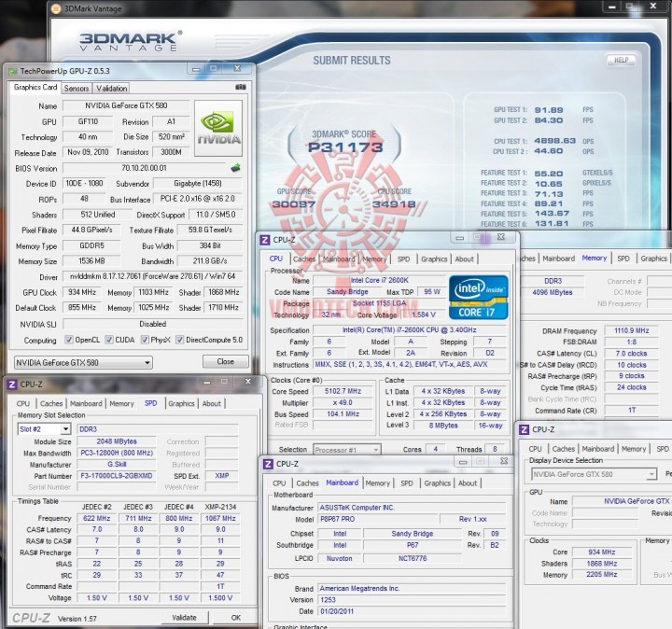Click the CPU TEST 1 result 4898.63
672x629 pixels.
(x=554, y=141)
